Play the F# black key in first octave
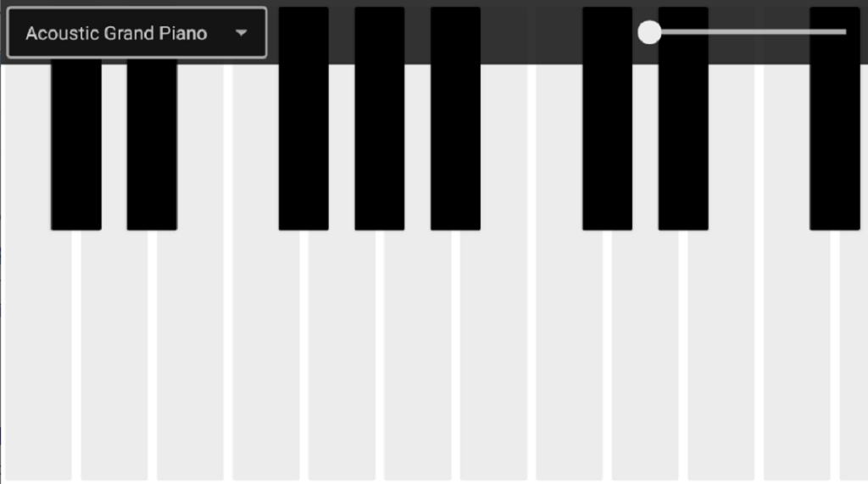The width and height of the screenshot is (868, 484). point(304,119)
